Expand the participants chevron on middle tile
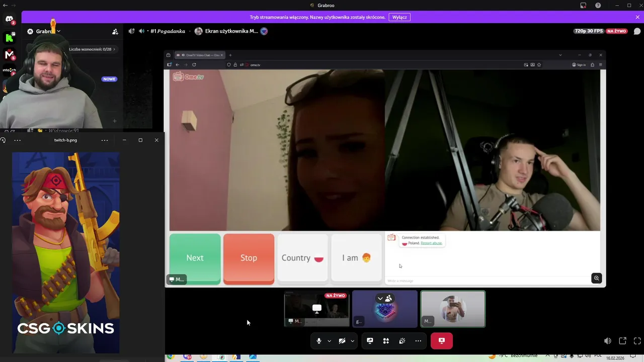The height and width of the screenshot is (362, 644). [380, 299]
